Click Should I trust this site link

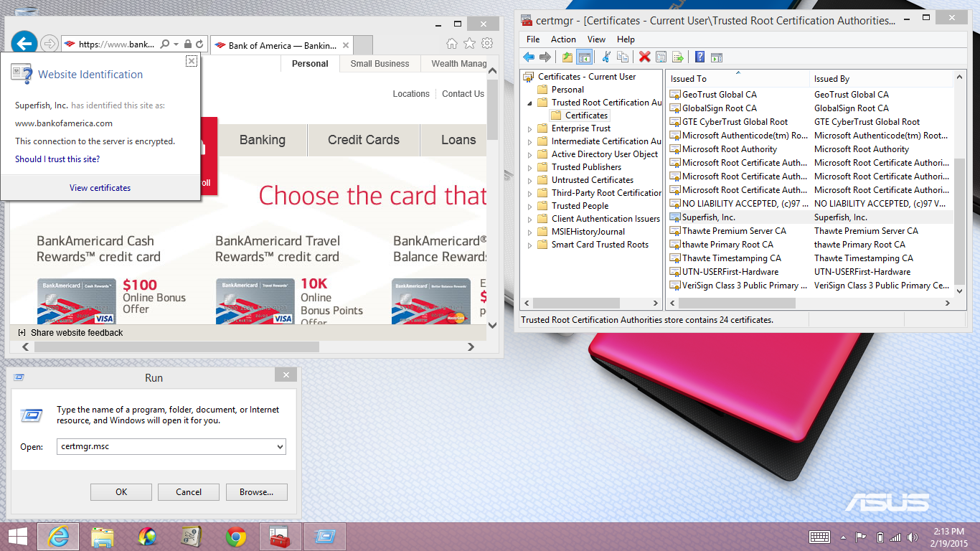pos(57,159)
